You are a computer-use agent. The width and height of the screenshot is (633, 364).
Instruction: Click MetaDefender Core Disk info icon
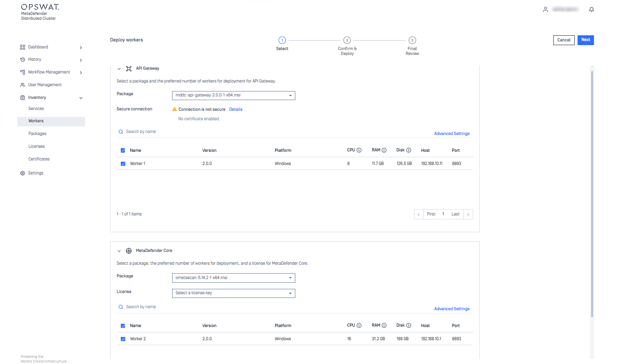pos(409,325)
